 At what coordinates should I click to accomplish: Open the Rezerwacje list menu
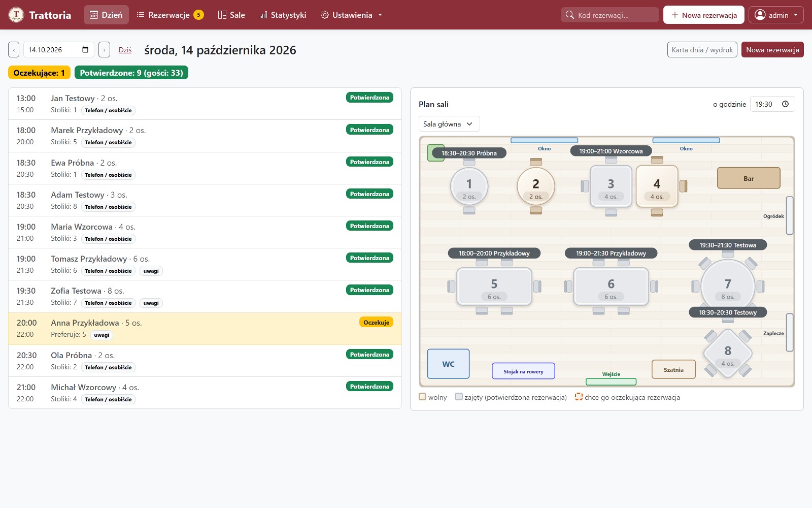click(170, 15)
